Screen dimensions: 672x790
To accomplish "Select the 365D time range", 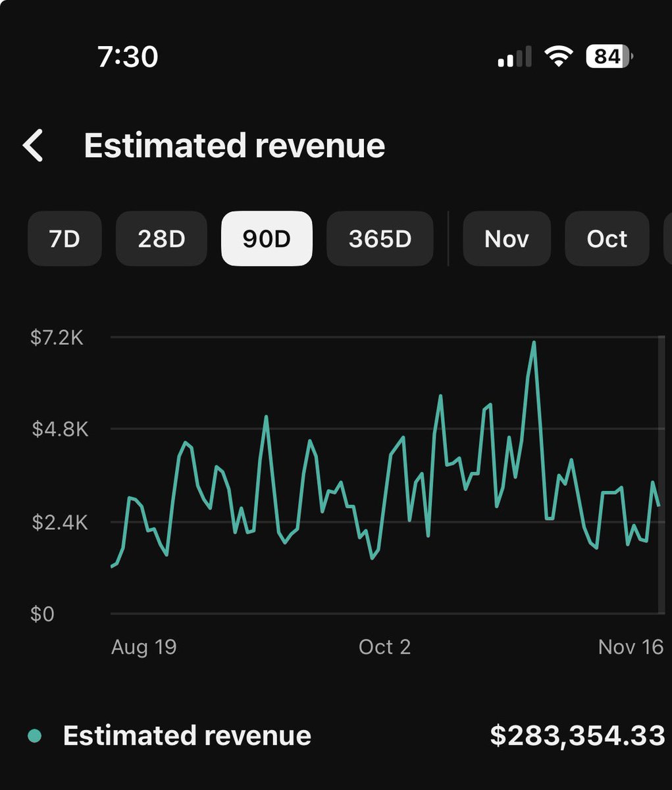I will pos(380,238).
